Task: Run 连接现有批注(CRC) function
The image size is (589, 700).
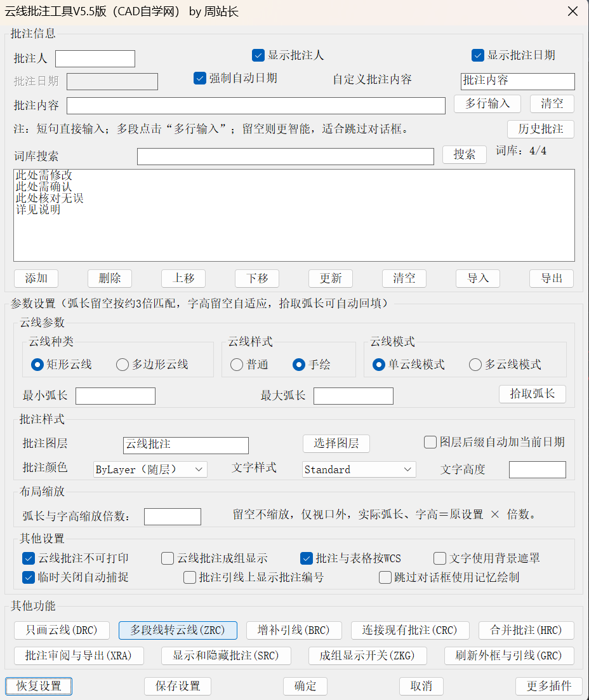Action: [409, 630]
